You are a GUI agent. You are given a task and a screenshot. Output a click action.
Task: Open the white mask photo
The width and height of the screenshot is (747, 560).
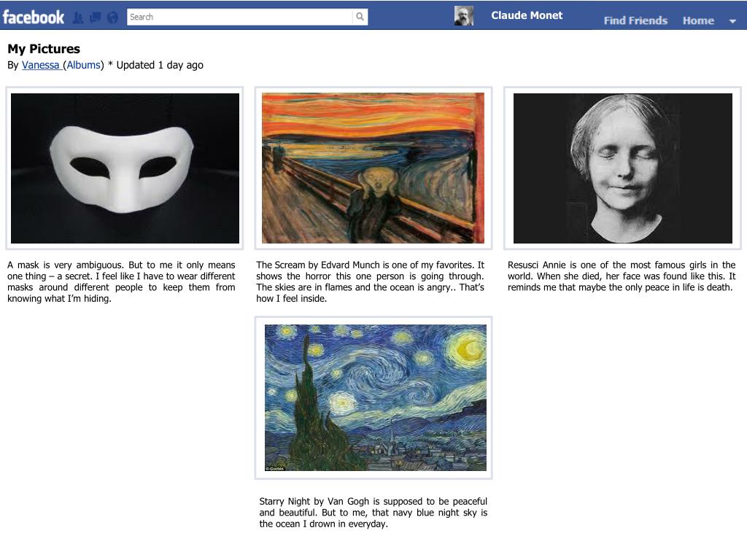pos(125,168)
